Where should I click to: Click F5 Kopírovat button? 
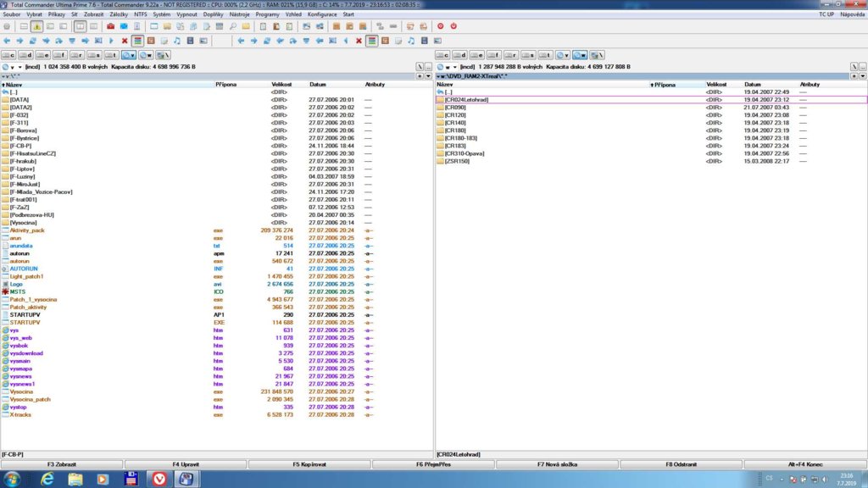point(309,464)
